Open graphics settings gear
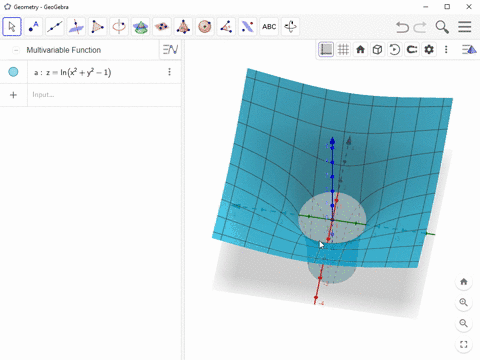Image resolution: width=480 pixels, height=360 pixels. [429, 50]
